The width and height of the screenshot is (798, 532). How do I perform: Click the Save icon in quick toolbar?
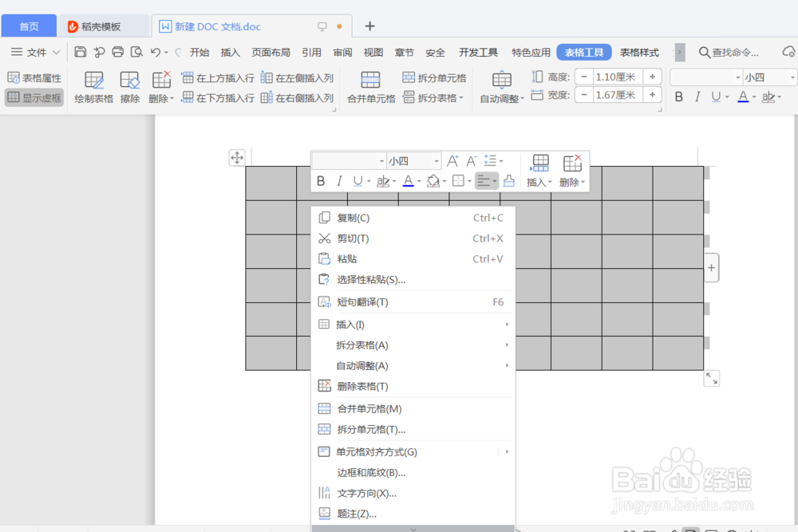(x=81, y=52)
